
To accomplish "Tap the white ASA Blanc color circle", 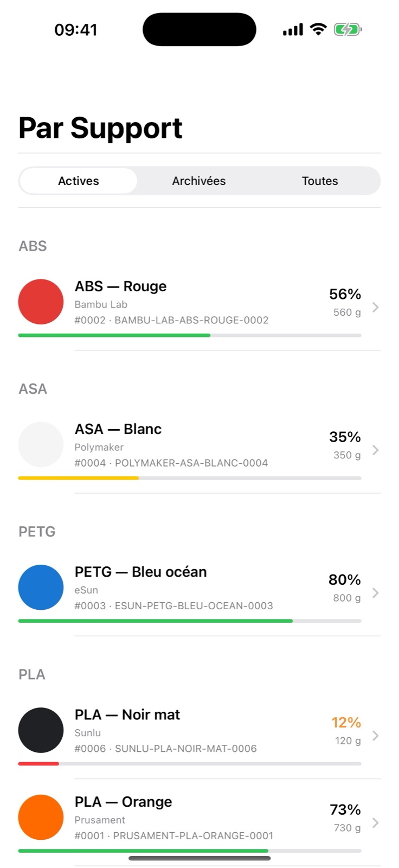I will (x=41, y=444).
